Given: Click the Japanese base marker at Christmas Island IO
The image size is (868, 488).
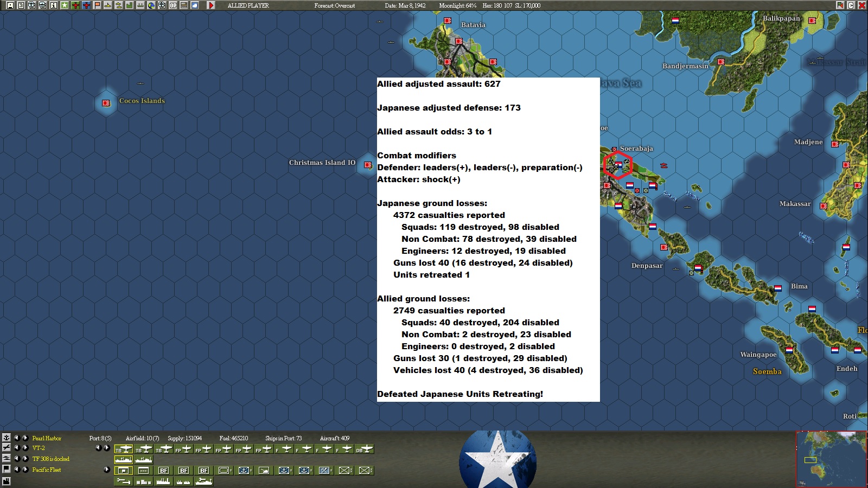Looking at the screenshot, I should coord(368,165).
